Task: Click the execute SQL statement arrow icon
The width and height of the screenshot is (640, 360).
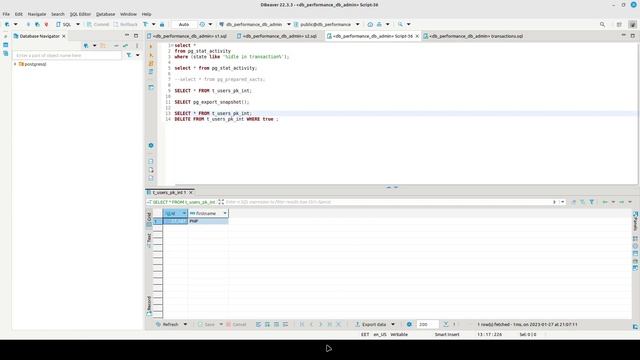Action: click(x=151, y=46)
